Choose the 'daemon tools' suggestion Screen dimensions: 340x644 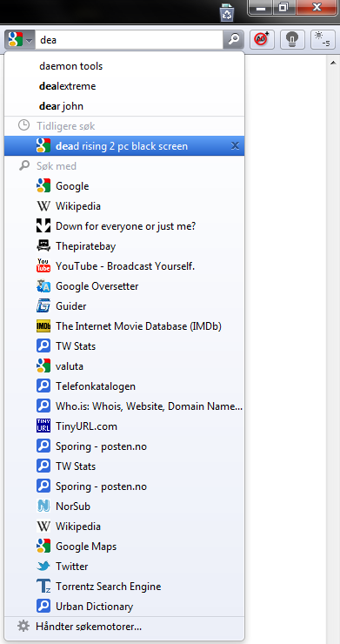point(124,66)
